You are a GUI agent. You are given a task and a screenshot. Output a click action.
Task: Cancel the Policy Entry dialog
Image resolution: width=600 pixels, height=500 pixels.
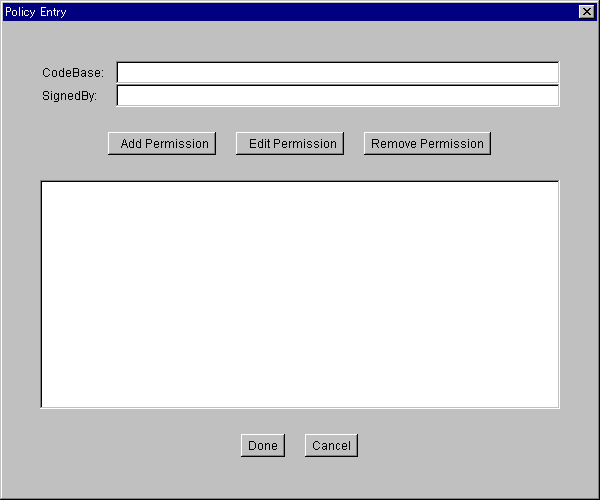331,445
